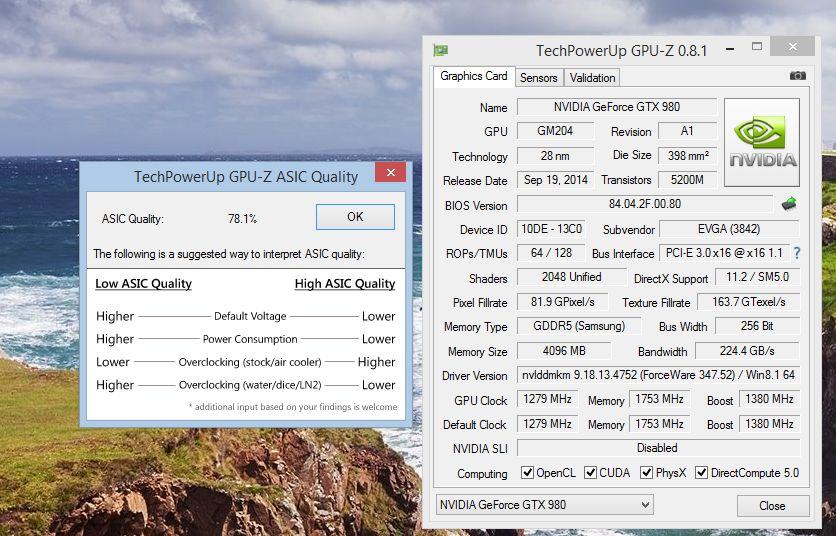Screen dimensions: 836x536
Task: Click the Memory value in GPU Clock row
Action: tap(660, 399)
